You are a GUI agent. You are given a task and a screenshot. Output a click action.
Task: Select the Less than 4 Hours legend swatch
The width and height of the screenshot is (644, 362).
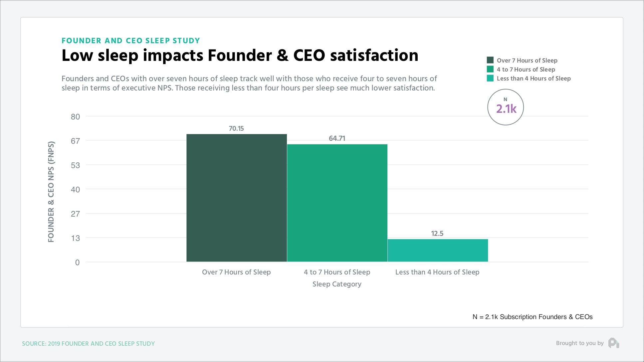tap(490, 78)
